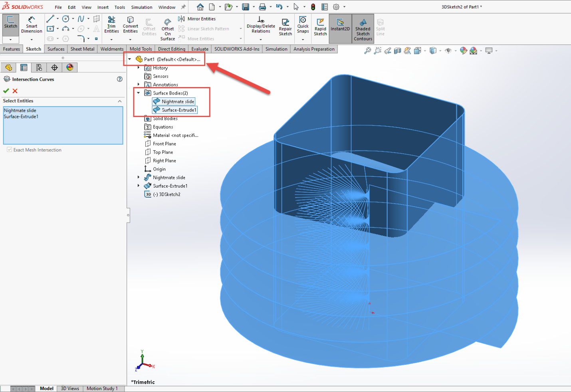Toggle Instant2D mode
This screenshot has height=392, width=571.
click(x=340, y=25)
